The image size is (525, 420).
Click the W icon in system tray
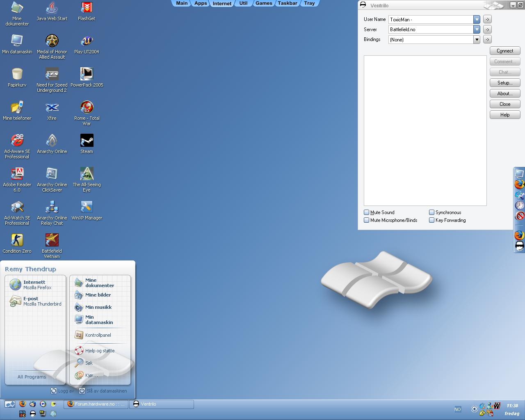497,406
